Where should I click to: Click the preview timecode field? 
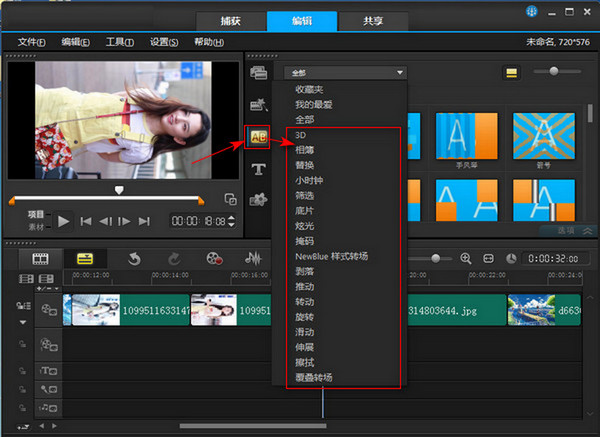198,221
